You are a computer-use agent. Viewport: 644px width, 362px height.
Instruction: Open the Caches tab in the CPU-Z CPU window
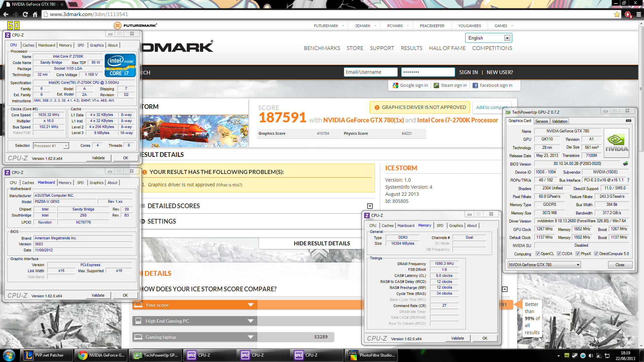pyautogui.click(x=29, y=45)
